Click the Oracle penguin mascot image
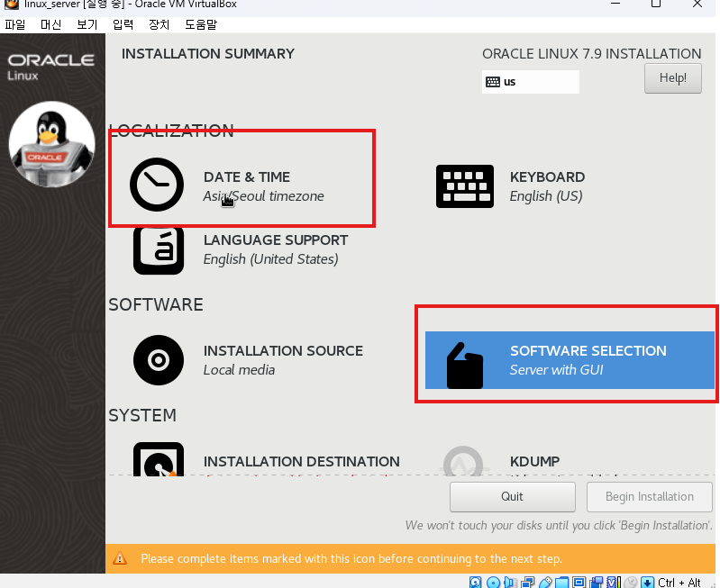Image resolution: width=720 pixels, height=588 pixels. pos(51,144)
